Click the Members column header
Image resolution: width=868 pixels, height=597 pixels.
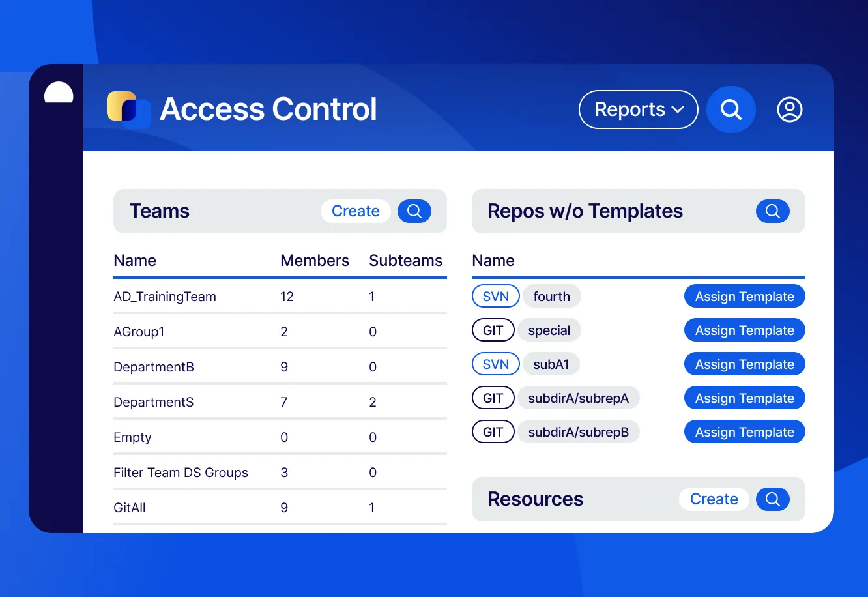(315, 261)
